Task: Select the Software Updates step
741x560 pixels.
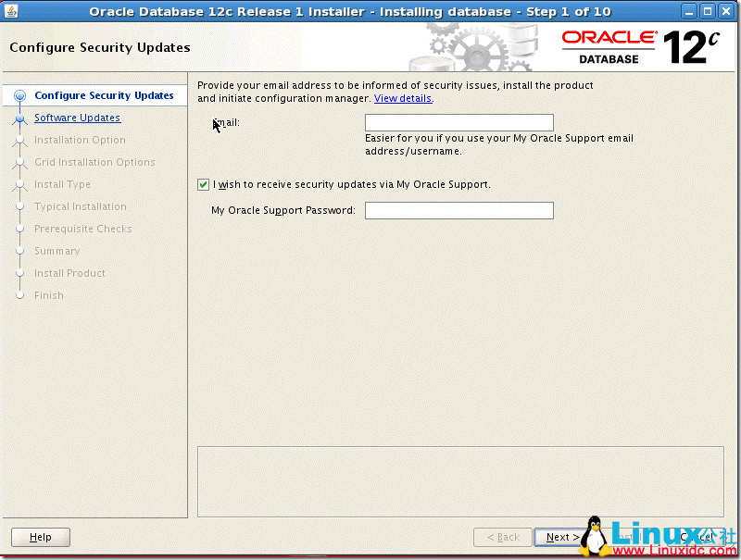Action: coord(77,118)
